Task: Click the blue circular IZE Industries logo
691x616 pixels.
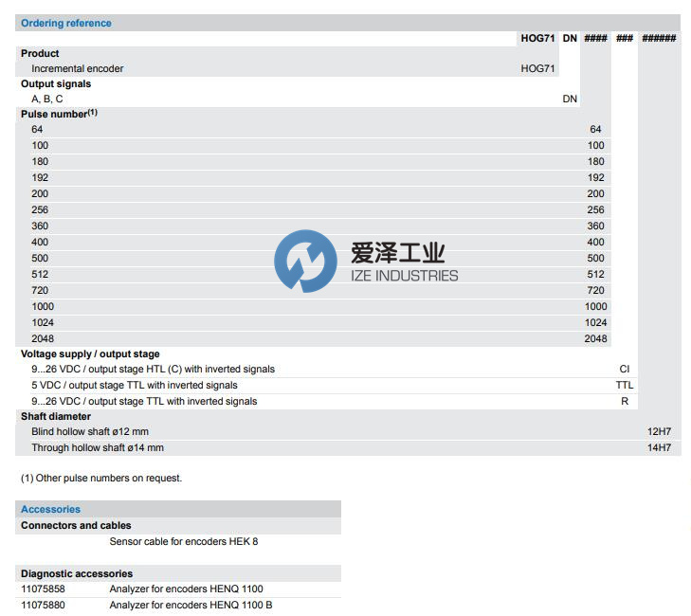Action: (x=305, y=262)
